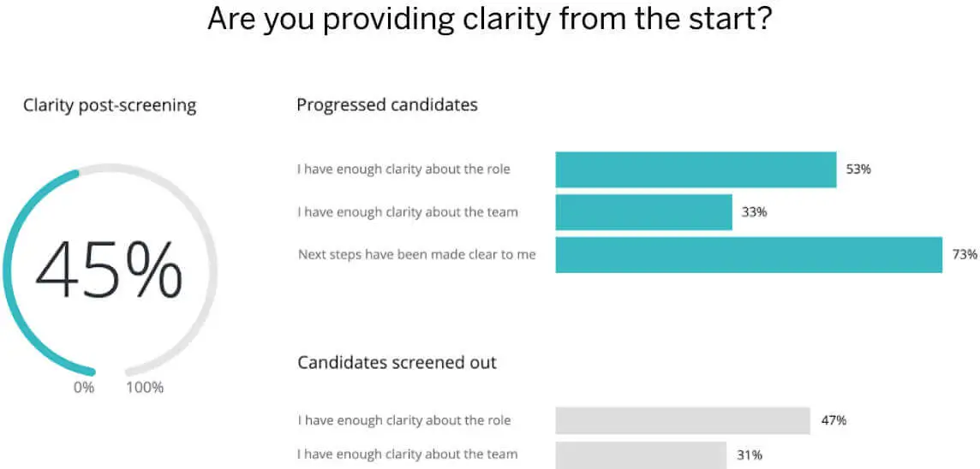Click the teal bar showing 53%
980x469 pixels.
695,169
